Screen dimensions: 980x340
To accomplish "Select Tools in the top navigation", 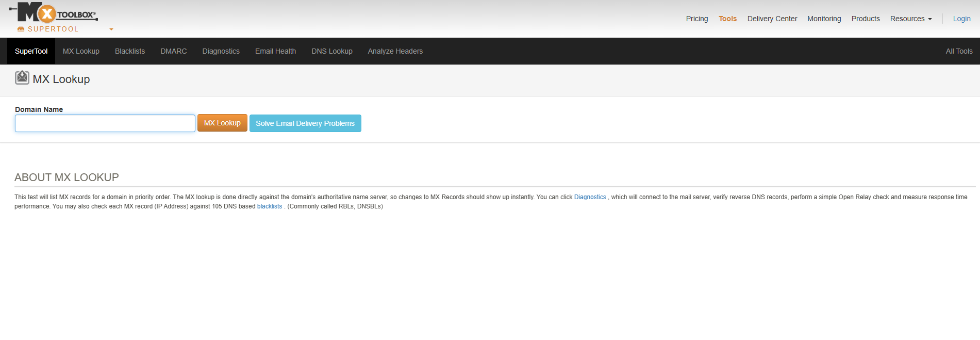I will tap(727, 19).
